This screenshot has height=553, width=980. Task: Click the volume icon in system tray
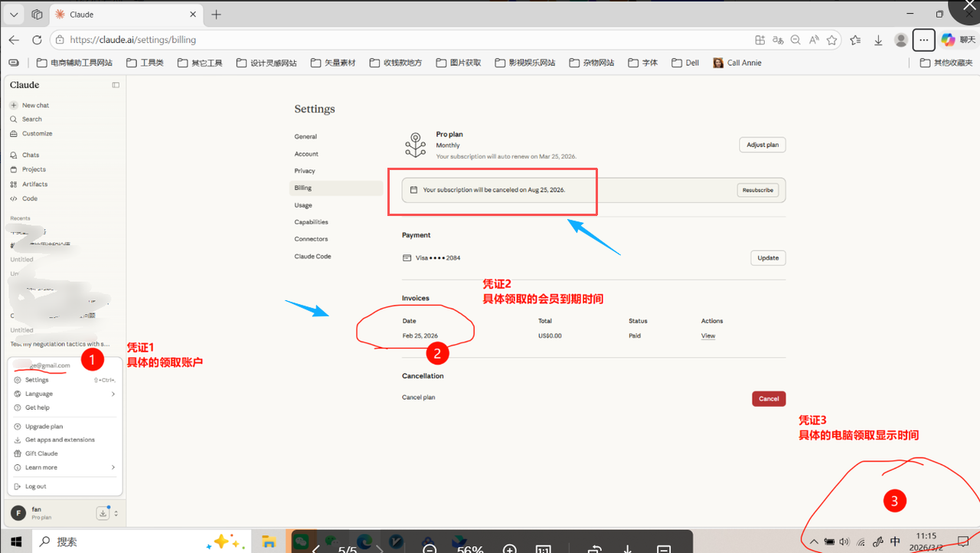[844, 542]
